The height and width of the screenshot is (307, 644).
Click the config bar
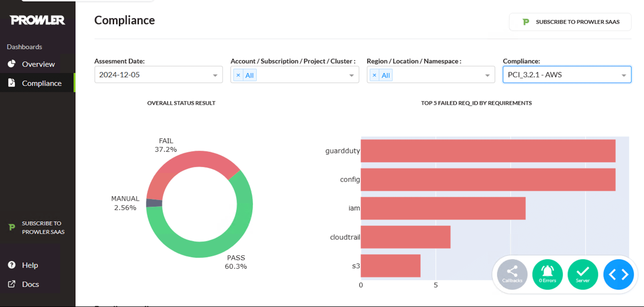(x=488, y=179)
